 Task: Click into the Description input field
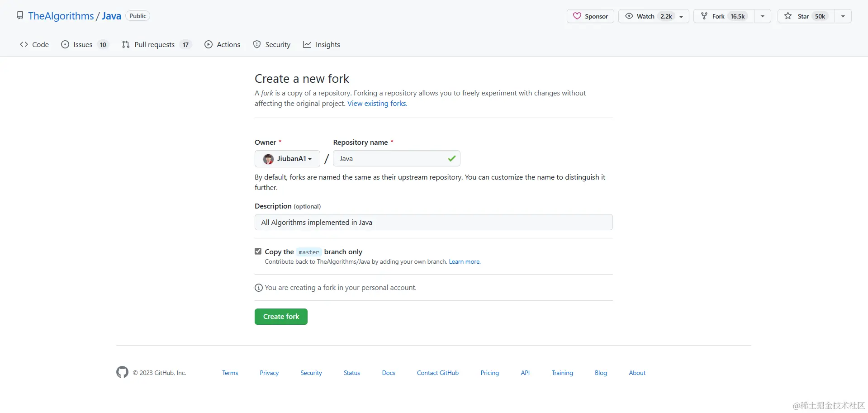click(x=434, y=222)
